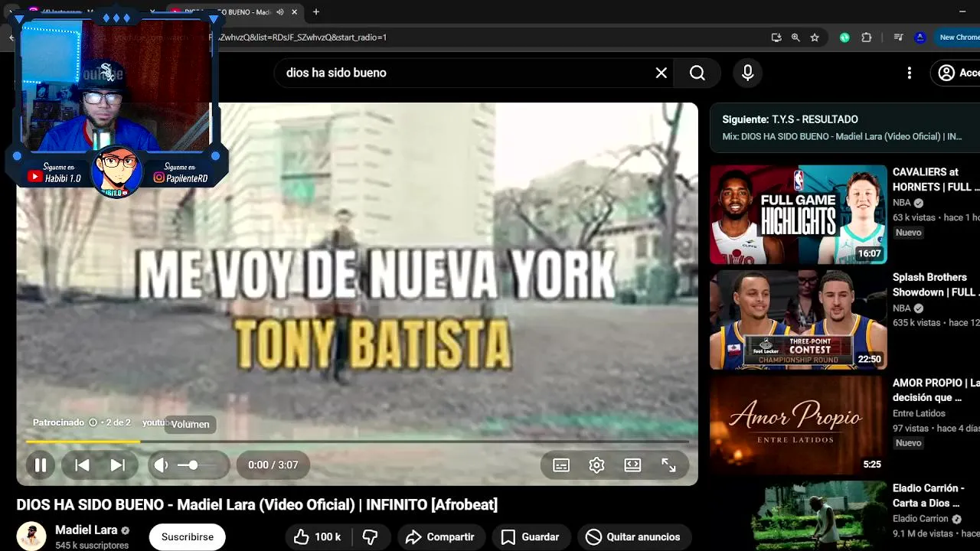Mute the tab via its speaker icon
The width and height of the screenshot is (980, 551).
(280, 11)
